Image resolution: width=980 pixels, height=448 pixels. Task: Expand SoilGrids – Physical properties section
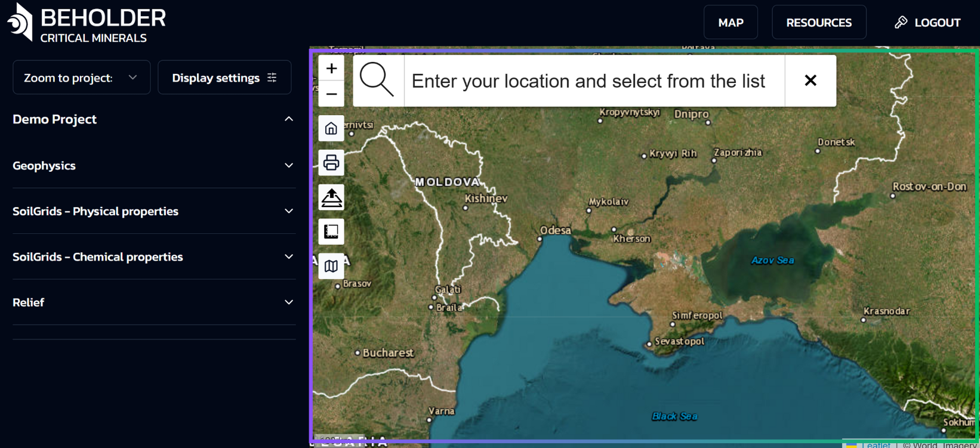click(x=289, y=211)
